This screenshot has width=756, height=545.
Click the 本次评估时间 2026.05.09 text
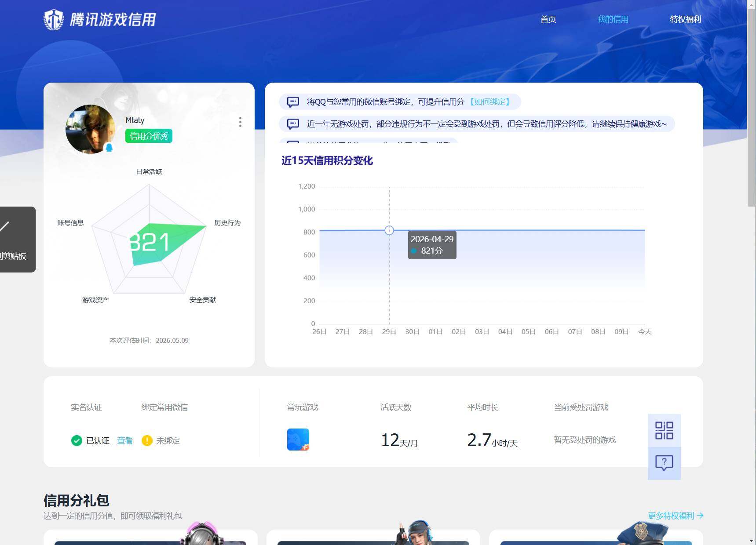(149, 340)
